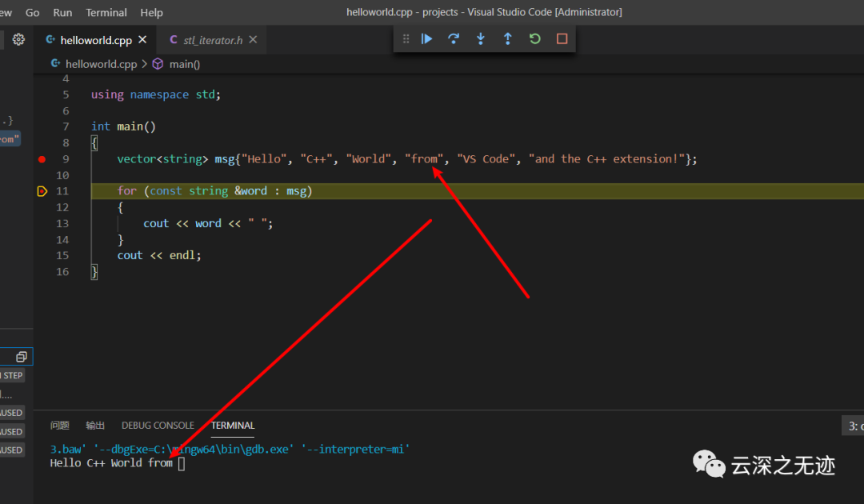Close the stl_iterator.h tab
This screenshot has height=504, width=864.
253,40
